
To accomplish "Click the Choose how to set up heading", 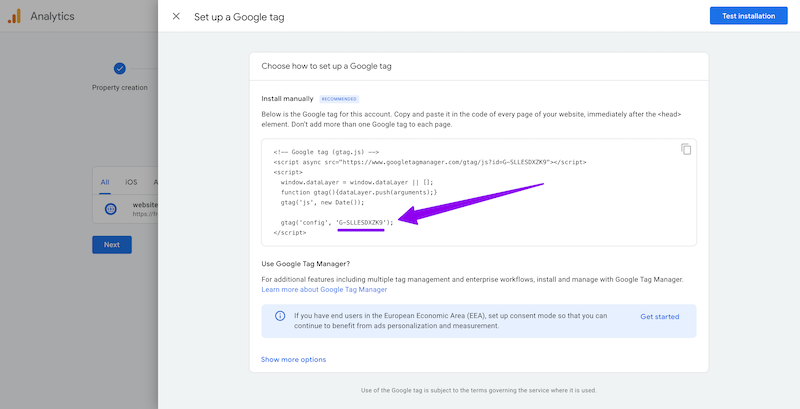I will tap(327, 66).
